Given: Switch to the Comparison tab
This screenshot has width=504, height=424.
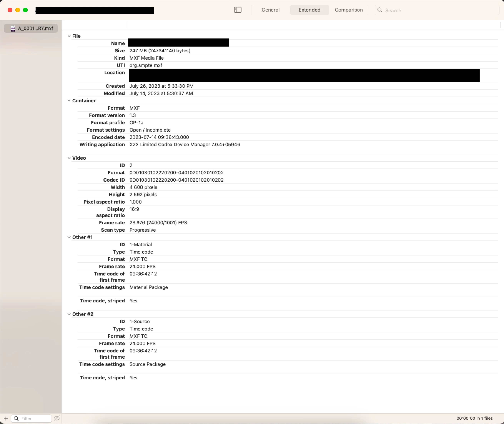Looking at the screenshot, I should [x=348, y=10].
